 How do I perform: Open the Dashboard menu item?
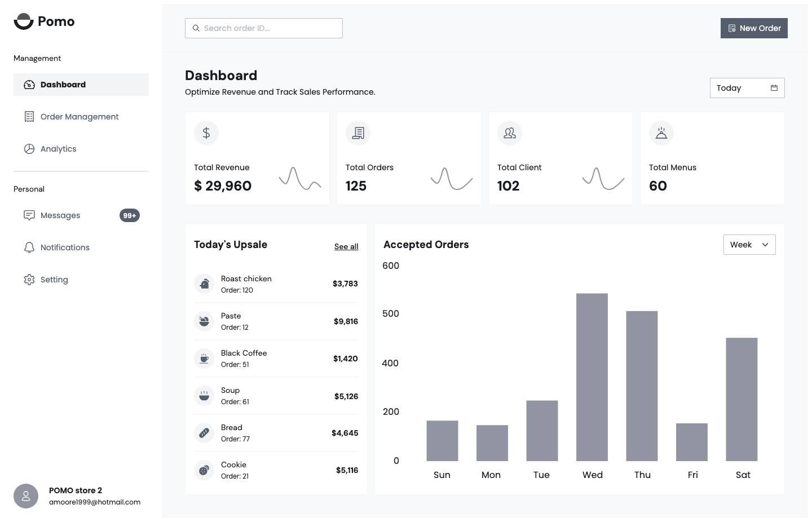coord(81,85)
